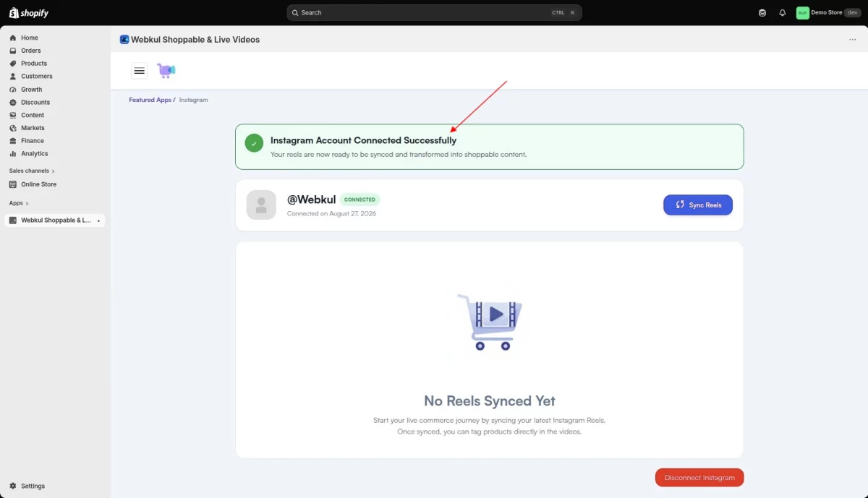Click the CONNECTED status badge
868x498 pixels.
(x=359, y=199)
